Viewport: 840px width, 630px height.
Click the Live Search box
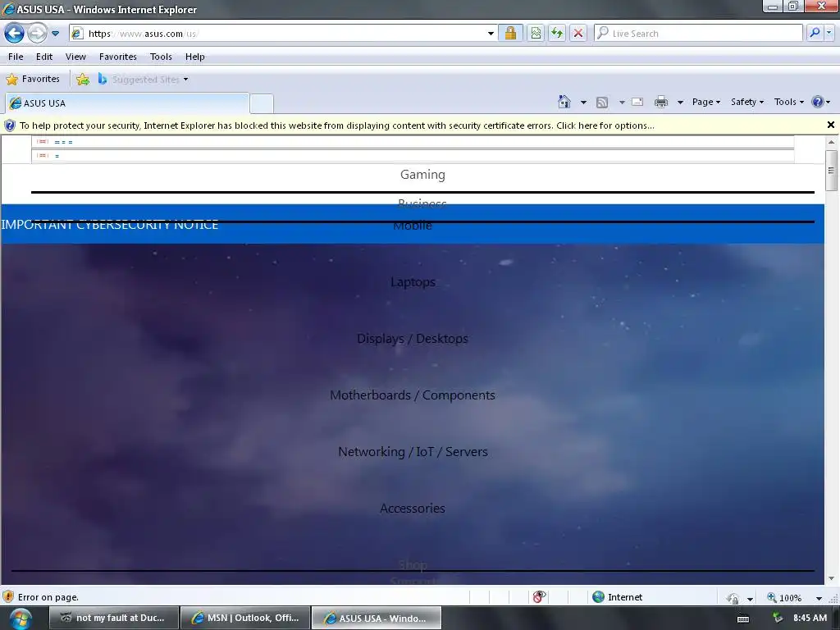point(698,33)
